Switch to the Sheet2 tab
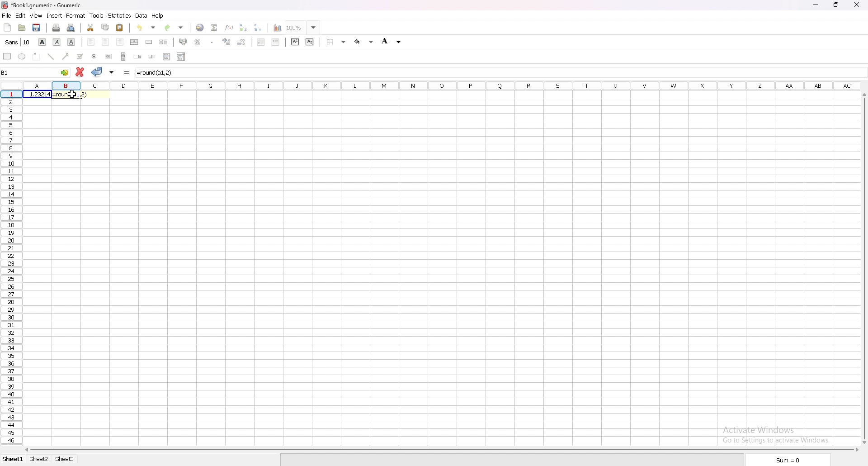The width and height of the screenshot is (868, 466). click(x=39, y=460)
